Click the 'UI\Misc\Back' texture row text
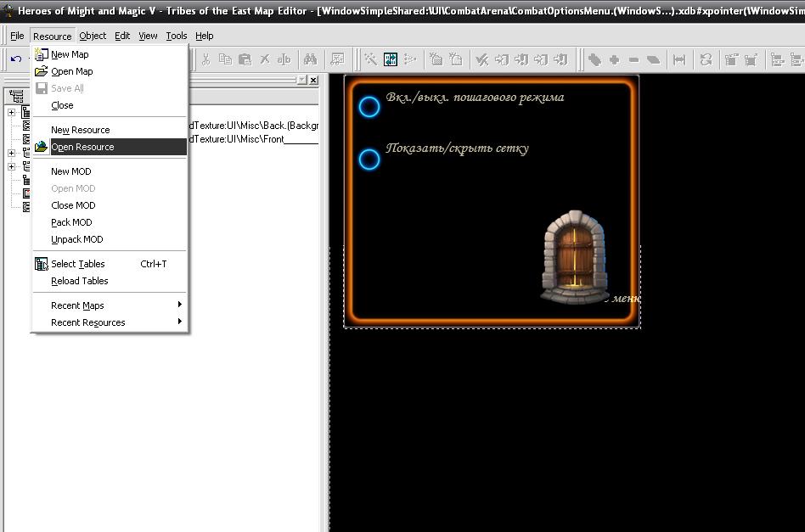This screenshot has height=532, width=805. tap(254, 126)
